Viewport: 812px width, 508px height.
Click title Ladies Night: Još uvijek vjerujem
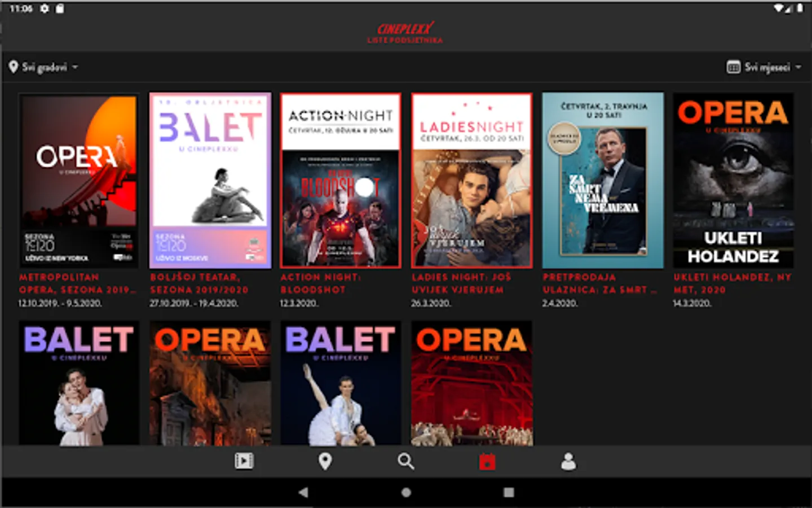pos(461,283)
